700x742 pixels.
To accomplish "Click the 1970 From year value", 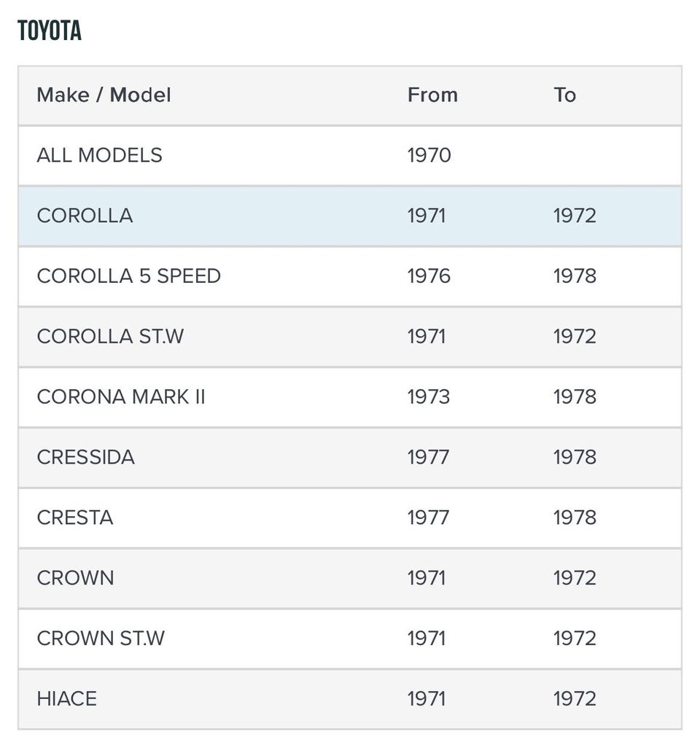I will (429, 155).
